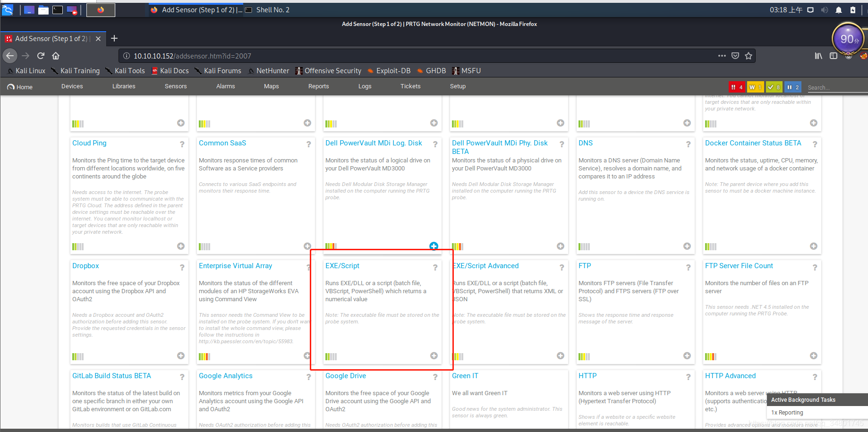Image resolution: width=868 pixels, height=432 pixels.
Task: Select the Google Drive sensor title
Action: coord(346,376)
